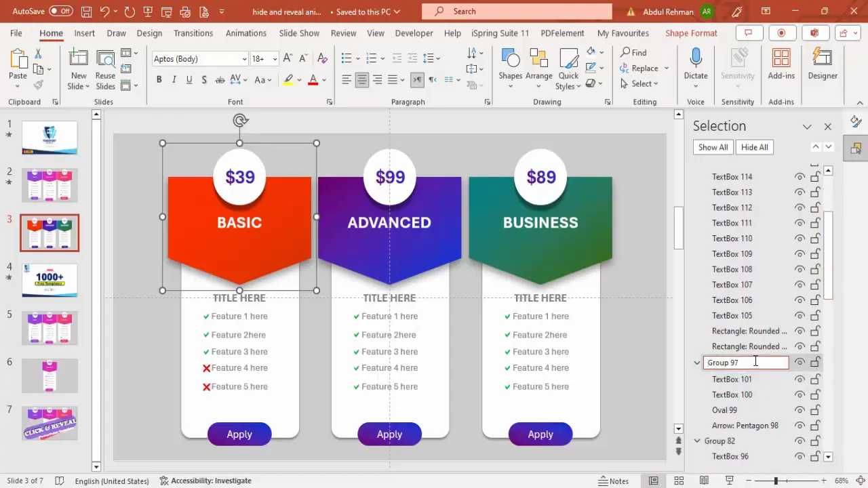Click the Cut scissors icon
This screenshot has width=868, height=488.
click(38, 53)
